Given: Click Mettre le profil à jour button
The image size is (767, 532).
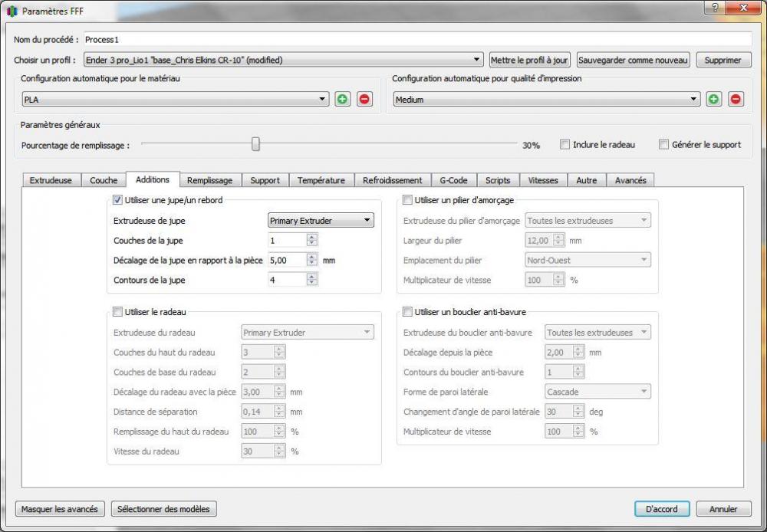Looking at the screenshot, I should click(x=530, y=60).
